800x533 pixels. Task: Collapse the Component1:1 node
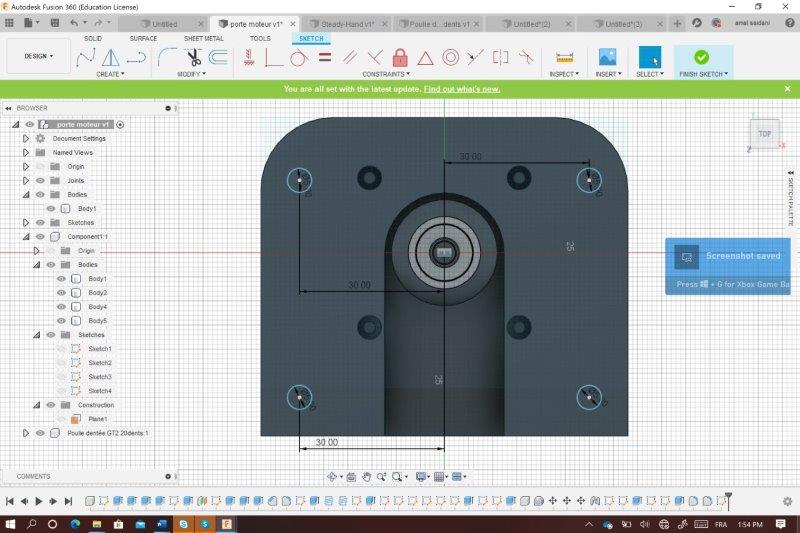(x=26, y=237)
